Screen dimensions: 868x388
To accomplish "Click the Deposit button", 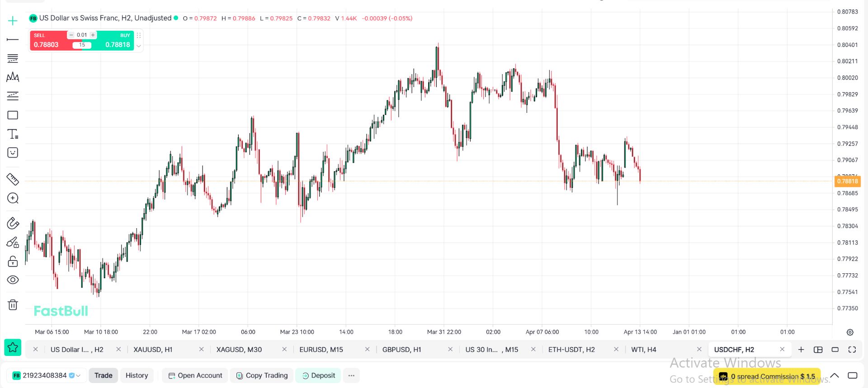I will pos(318,375).
